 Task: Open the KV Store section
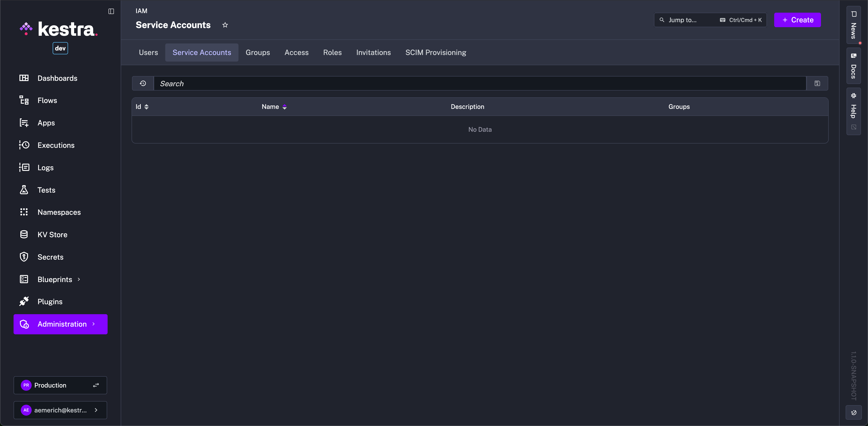tap(52, 235)
